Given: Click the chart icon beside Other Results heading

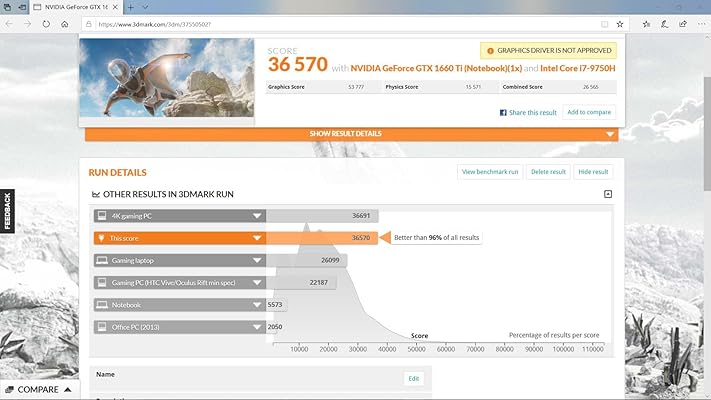Looking at the screenshot, I should (96, 195).
